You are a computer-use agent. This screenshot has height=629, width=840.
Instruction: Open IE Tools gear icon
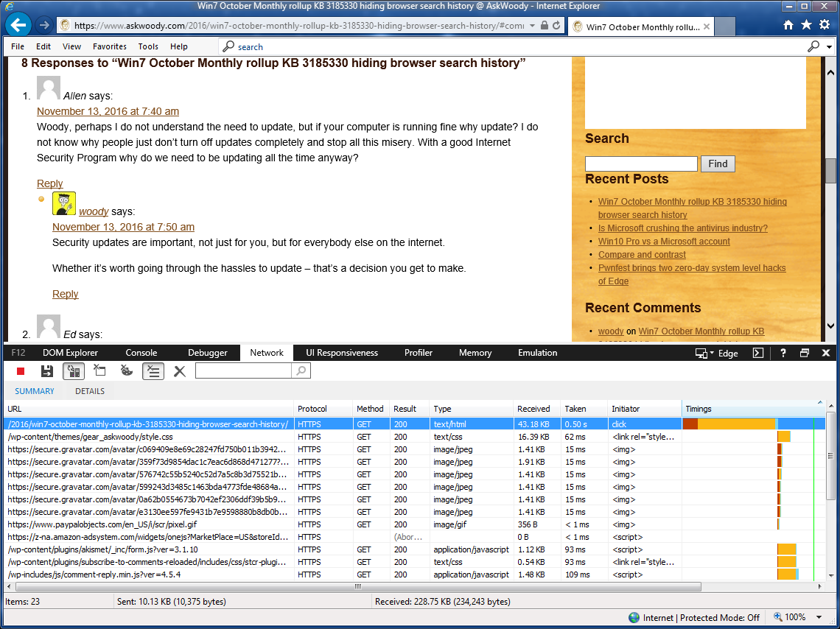coord(825,24)
